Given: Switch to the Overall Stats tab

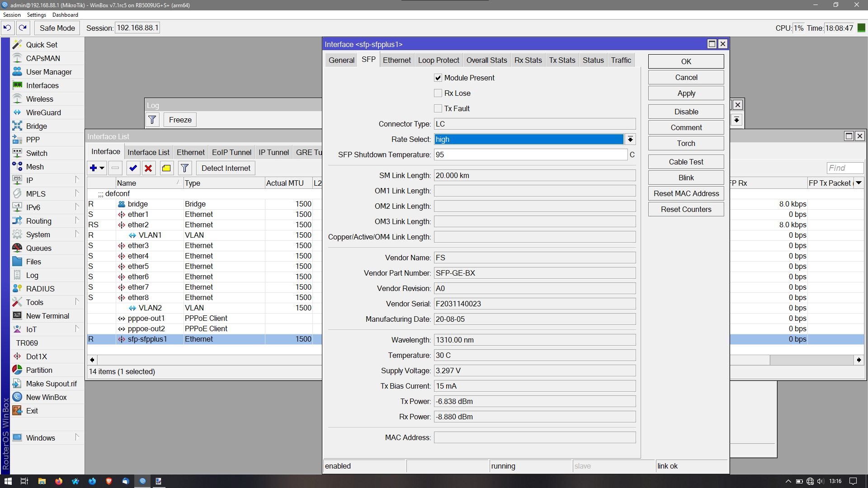Looking at the screenshot, I should tap(486, 60).
